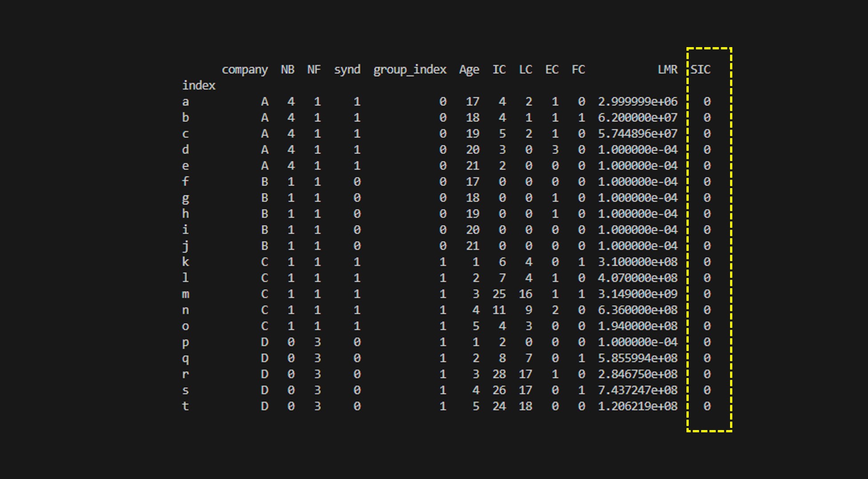Viewport: 868px width, 479px height.
Task: Click LC value 16 in row m
Action: coord(525,294)
